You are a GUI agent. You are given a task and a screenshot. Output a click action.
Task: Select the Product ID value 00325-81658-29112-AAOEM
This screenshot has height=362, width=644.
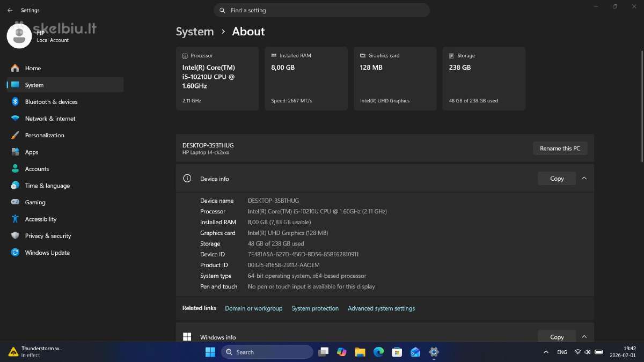pyautogui.click(x=283, y=265)
